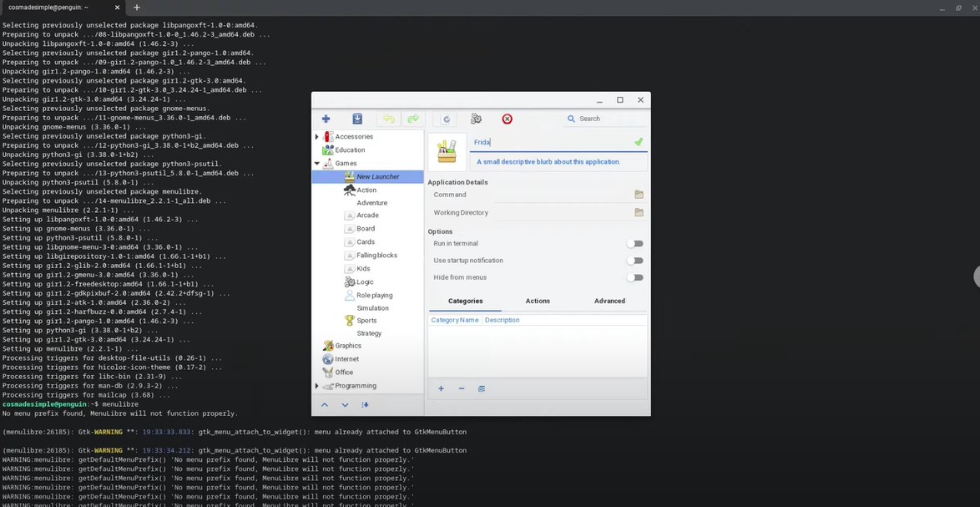This screenshot has width=980, height=507.
Task: Turn on Hide from menus switch
Action: click(x=635, y=277)
